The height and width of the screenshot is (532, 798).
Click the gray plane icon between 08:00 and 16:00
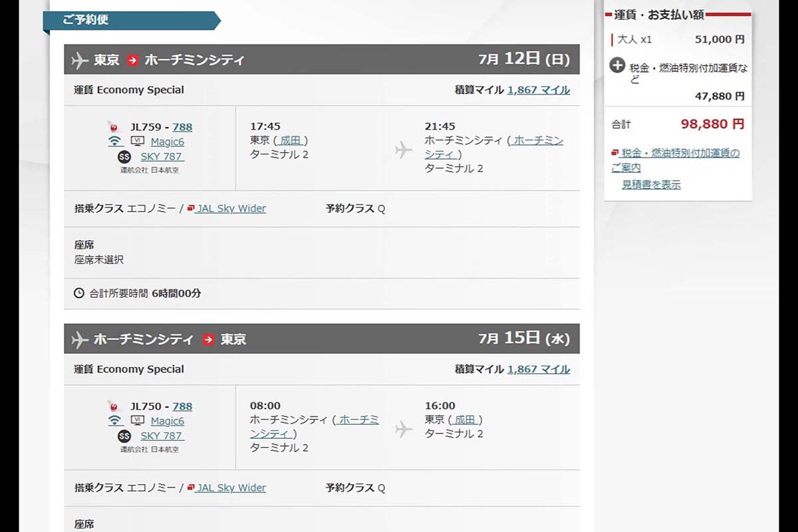coord(404,430)
